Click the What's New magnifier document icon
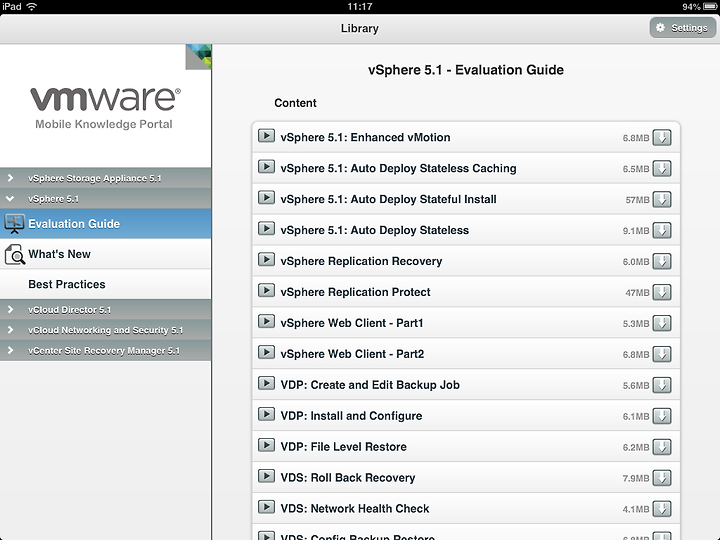This screenshot has width=720, height=540. [x=15, y=254]
